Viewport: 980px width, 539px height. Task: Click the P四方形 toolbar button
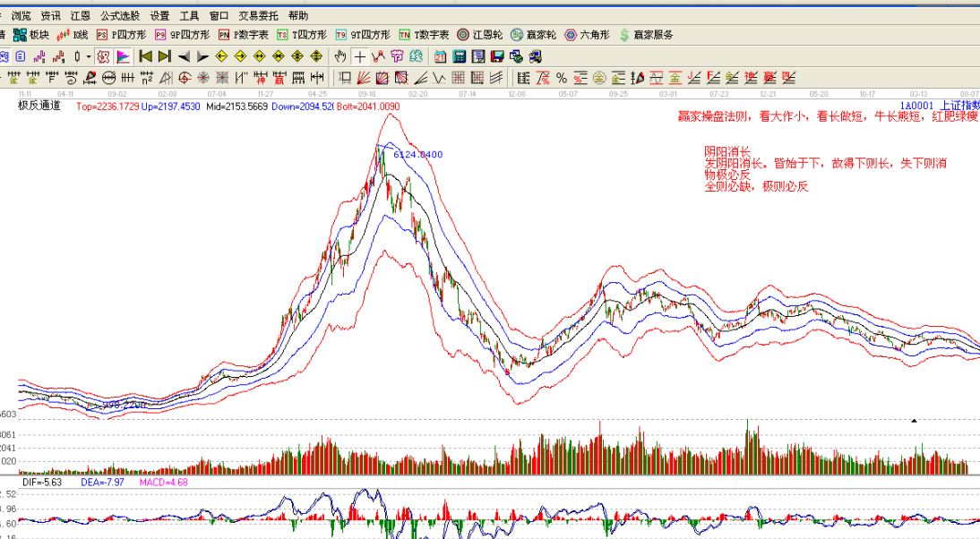pos(121,35)
